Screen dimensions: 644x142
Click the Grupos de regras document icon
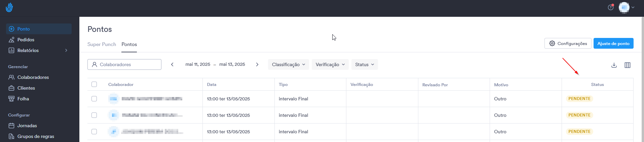pyautogui.click(x=11, y=136)
